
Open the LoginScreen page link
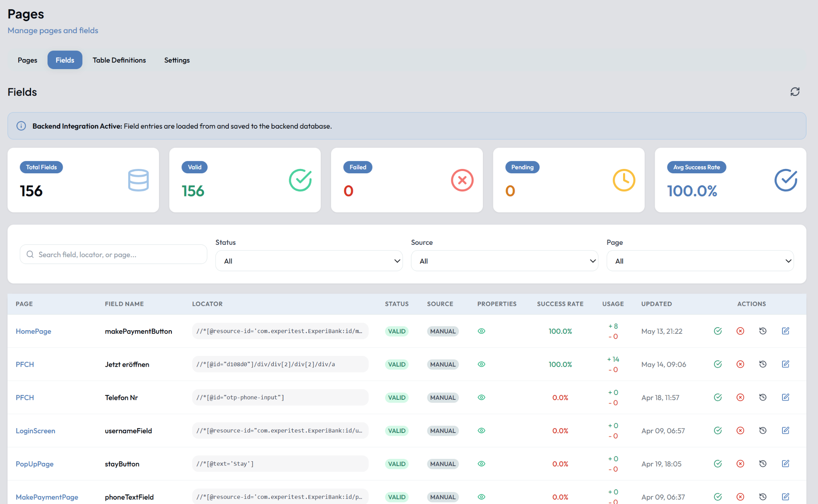(36, 431)
